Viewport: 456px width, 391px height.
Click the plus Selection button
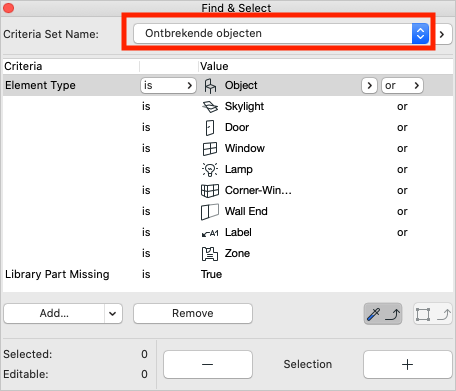[407, 364]
